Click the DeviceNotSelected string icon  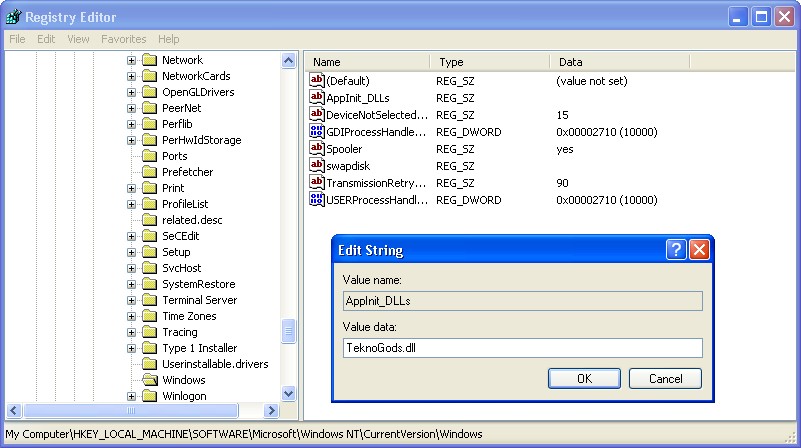coord(317,114)
